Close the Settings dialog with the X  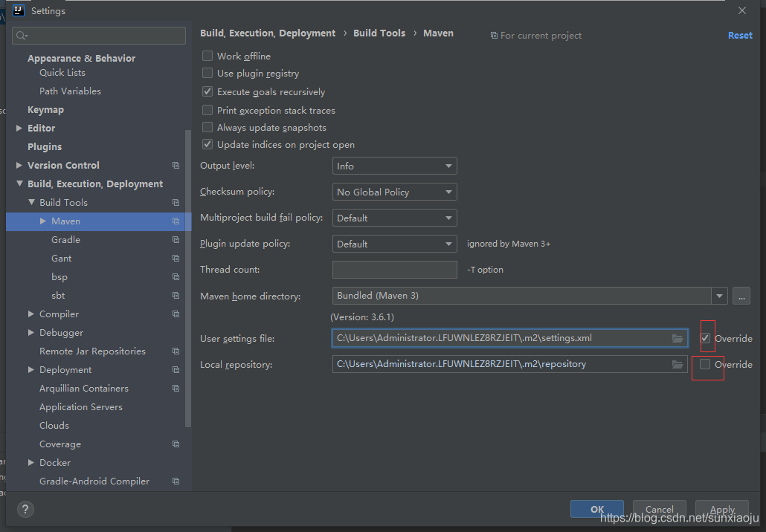[x=742, y=10]
